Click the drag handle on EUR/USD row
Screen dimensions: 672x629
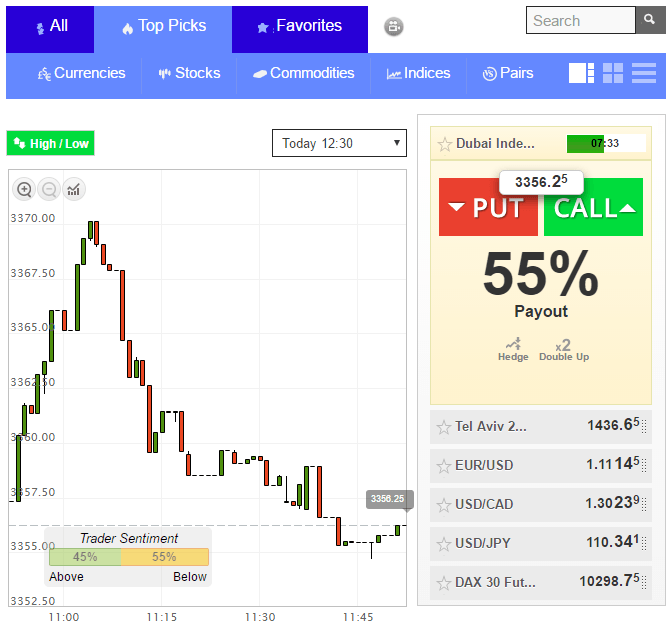click(x=644, y=466)
